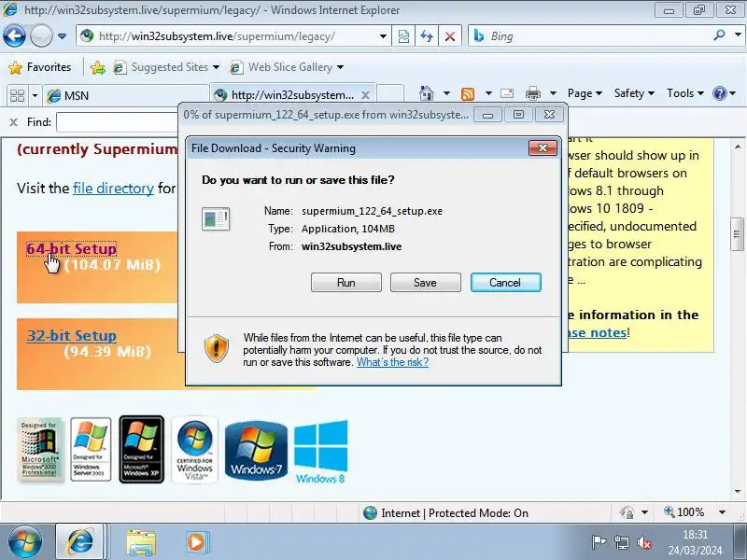This screenshot has width=747, height=560.
Task: Open Windows Explorer from taskbar
Action: point(141,542)
